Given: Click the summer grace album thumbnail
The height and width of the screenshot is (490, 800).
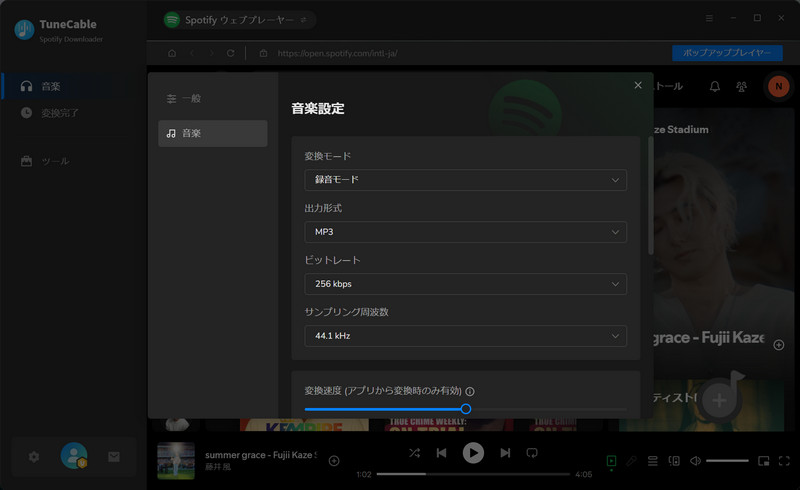Looking at the screenshot, I should click(176, 461).
